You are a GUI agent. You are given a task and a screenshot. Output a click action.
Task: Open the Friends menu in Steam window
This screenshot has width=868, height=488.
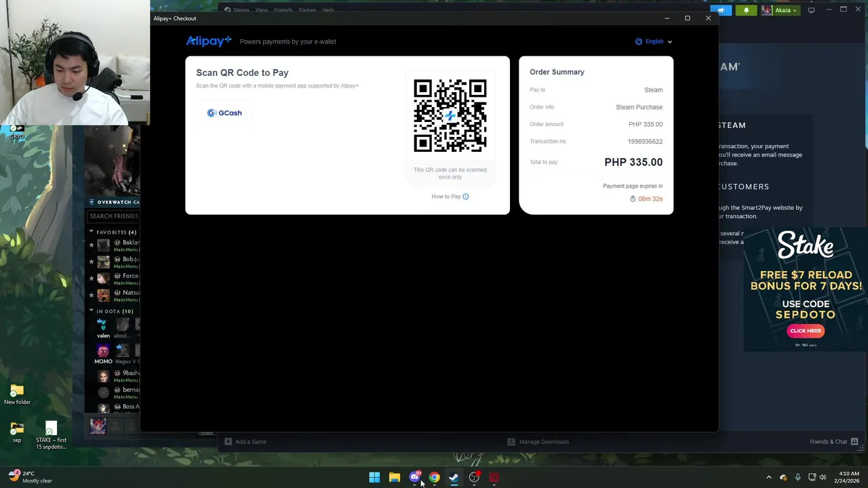point(283,10)
